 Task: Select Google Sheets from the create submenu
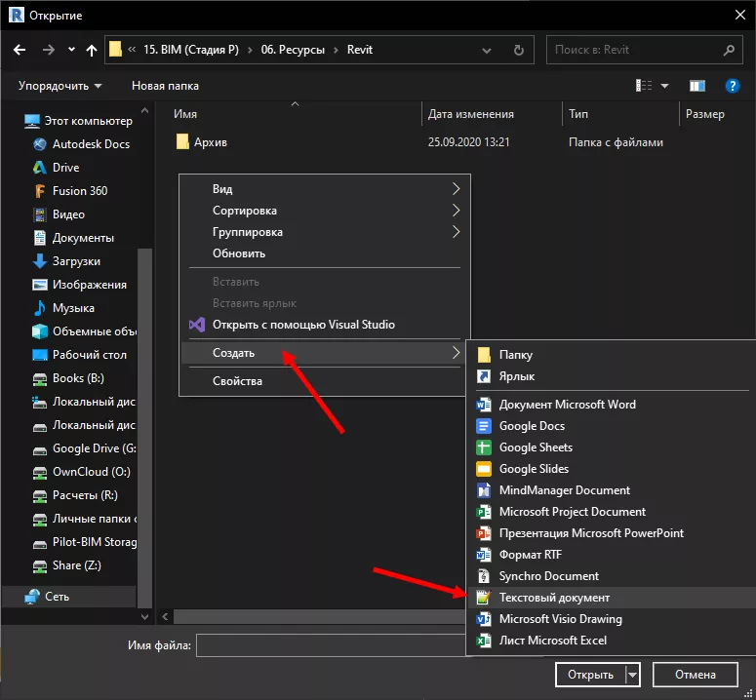click(x=536, y=447)
